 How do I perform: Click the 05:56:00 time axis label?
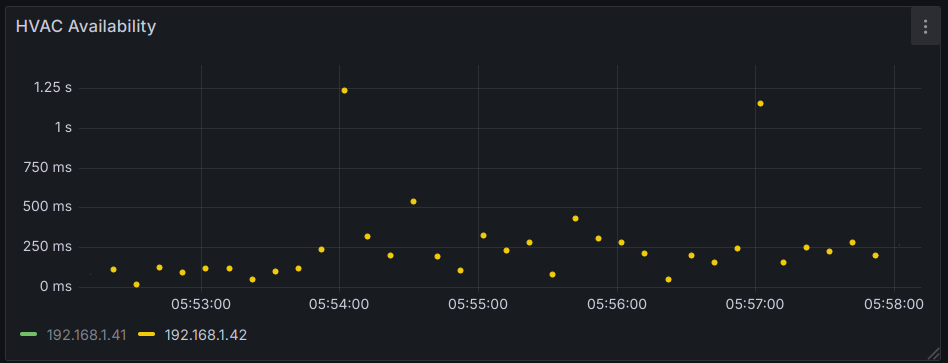617,305
